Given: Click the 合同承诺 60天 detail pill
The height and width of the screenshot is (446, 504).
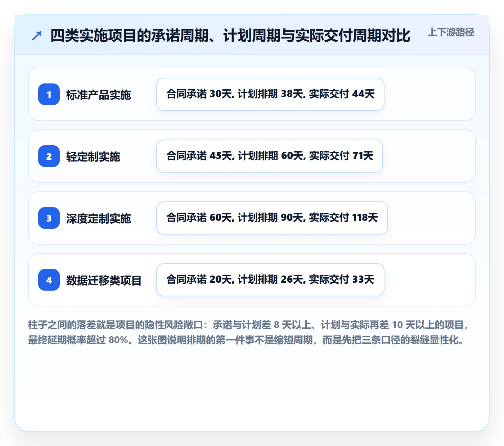Looking at the screenshot, I should (x=272, y=218).
